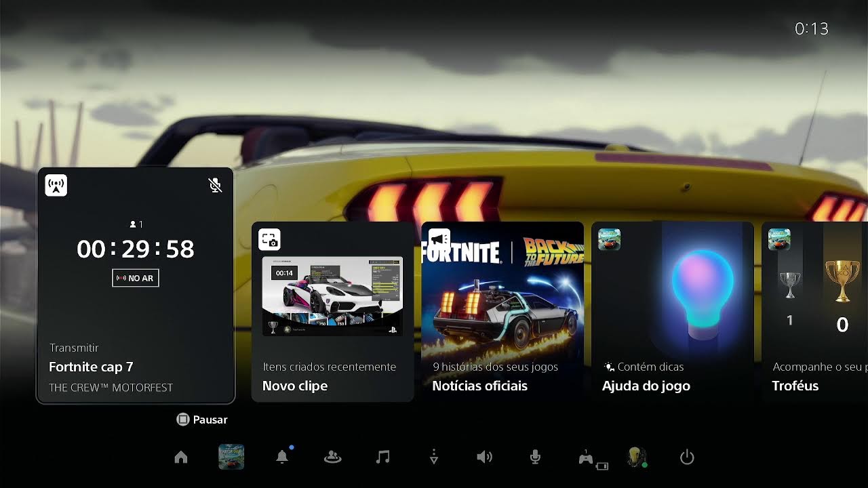
Task: Open the notifications bell
Action: [282, 457]
